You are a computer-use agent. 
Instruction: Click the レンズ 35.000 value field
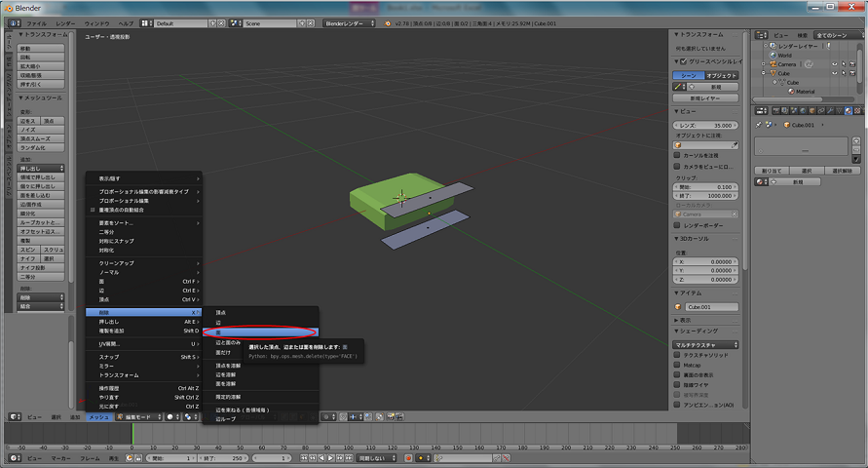pos(707,125)
